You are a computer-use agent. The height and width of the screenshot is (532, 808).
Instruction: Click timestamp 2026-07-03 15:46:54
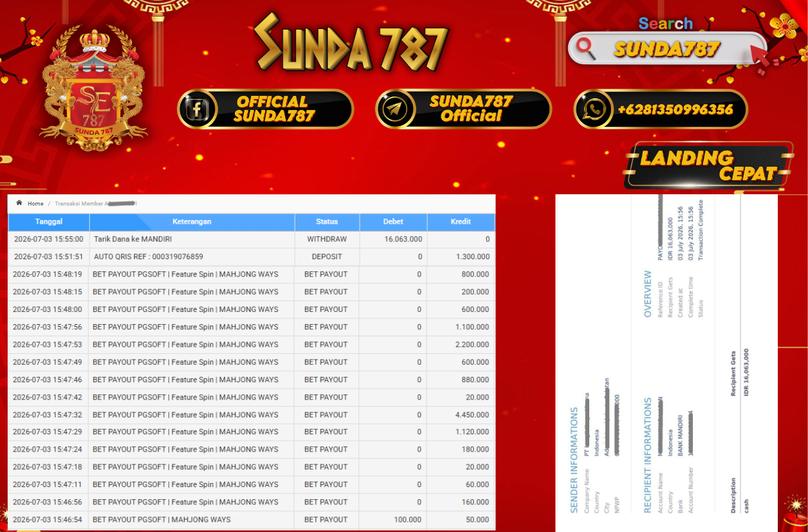coord(48,520)
